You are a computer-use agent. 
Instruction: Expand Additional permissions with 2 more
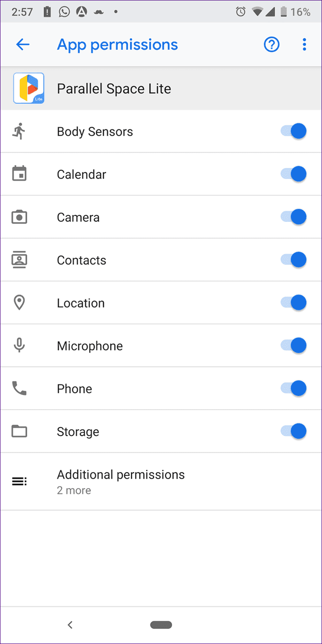161,482
